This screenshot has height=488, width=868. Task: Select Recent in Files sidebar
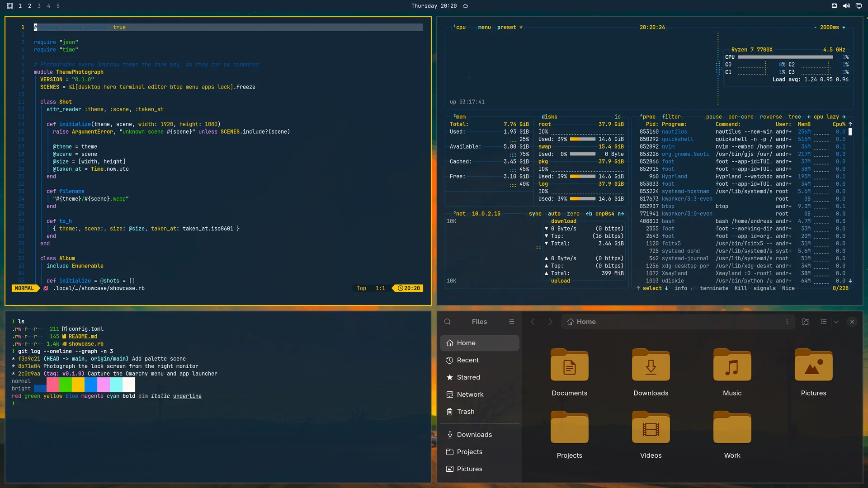pyautogui.click(x=479, y=360)
